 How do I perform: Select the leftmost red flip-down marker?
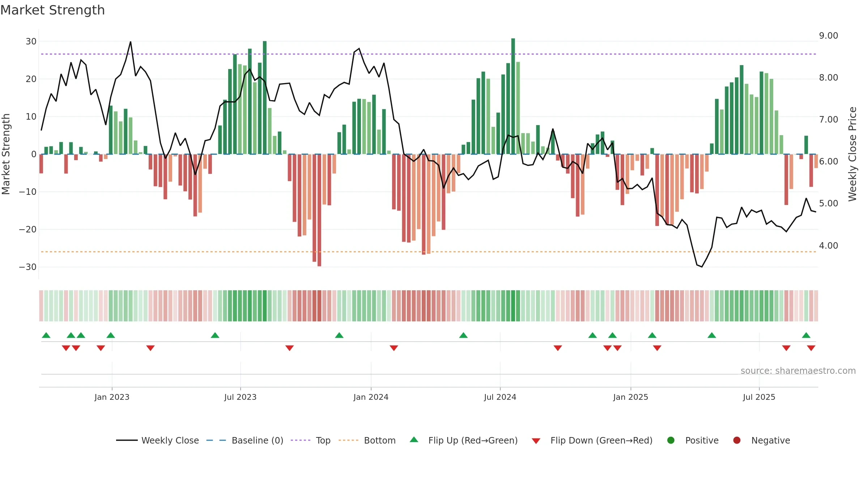point(66,348)
